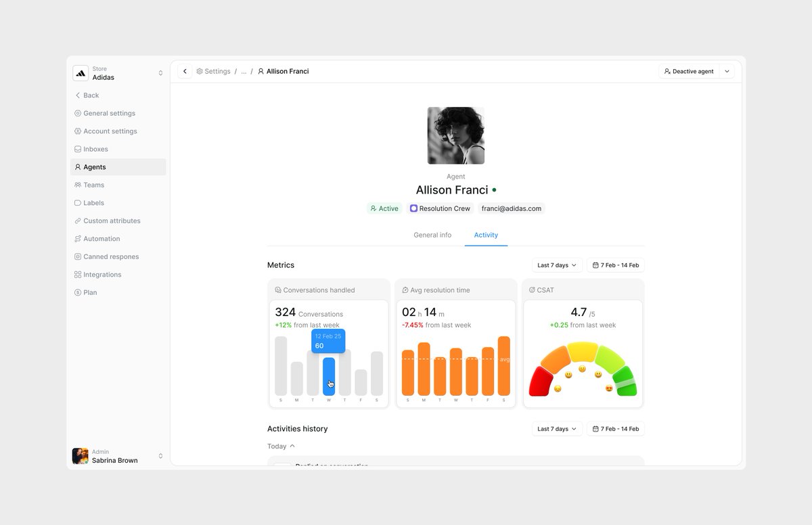Image resolution: width=812 pixels, height=525 pixels.
Task: Open Metrics 7 Feb - 14 Feb date picker
Action: tap(616, 265)
